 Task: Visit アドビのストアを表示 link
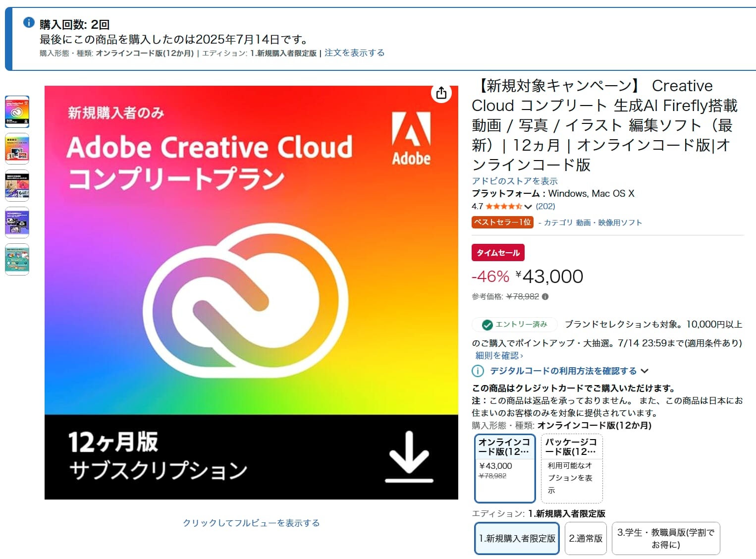515,181
